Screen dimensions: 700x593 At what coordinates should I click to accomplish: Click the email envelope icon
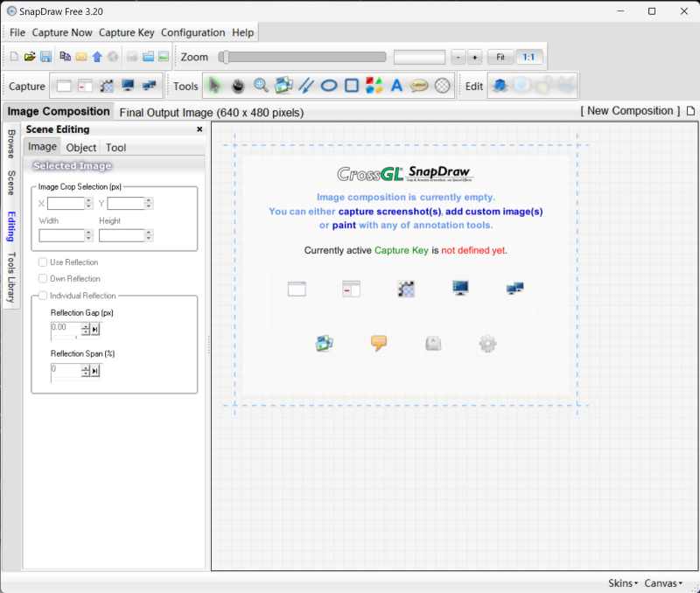coord(81,57)
